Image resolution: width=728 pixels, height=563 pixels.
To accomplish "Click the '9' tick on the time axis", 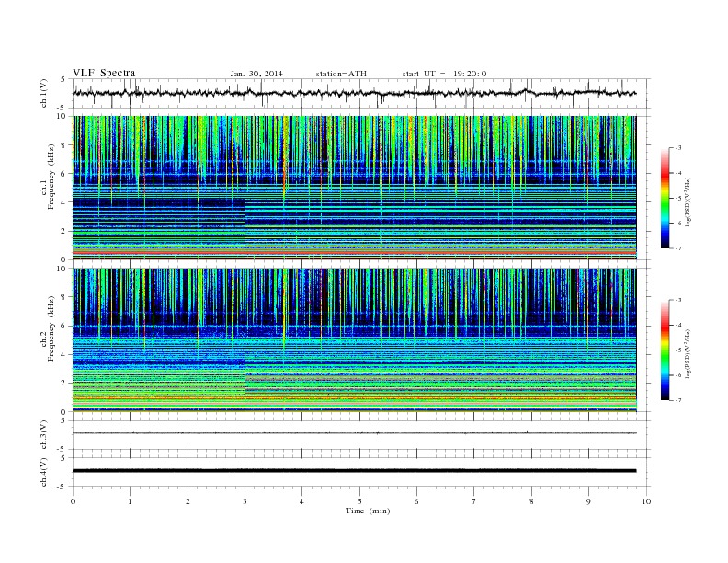I will [x=588, y=501].
